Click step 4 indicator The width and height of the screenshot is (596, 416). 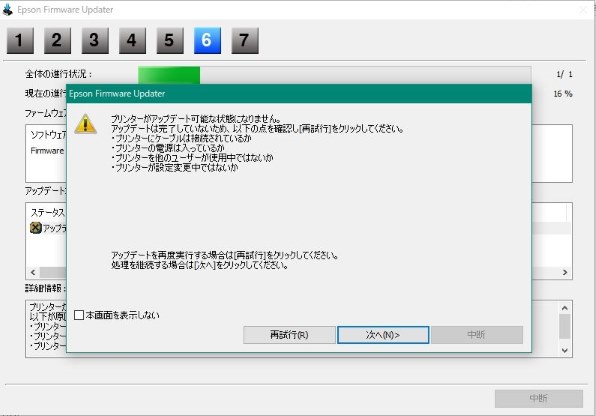[x=132, y=40]
